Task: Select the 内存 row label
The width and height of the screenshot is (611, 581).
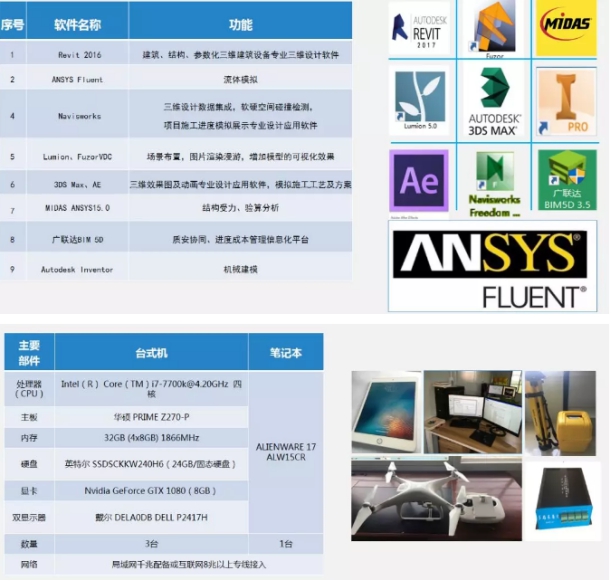Action: [x=29, y=438]
